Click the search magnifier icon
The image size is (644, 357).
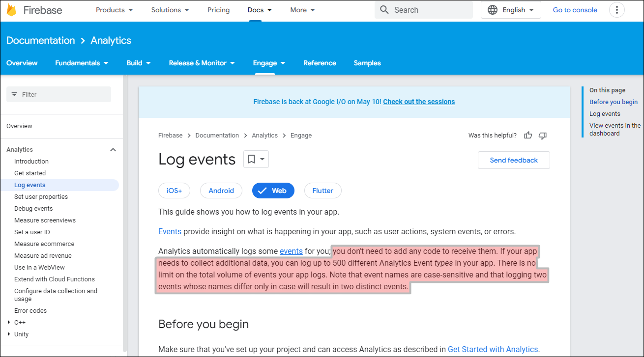tap(384, 10)
